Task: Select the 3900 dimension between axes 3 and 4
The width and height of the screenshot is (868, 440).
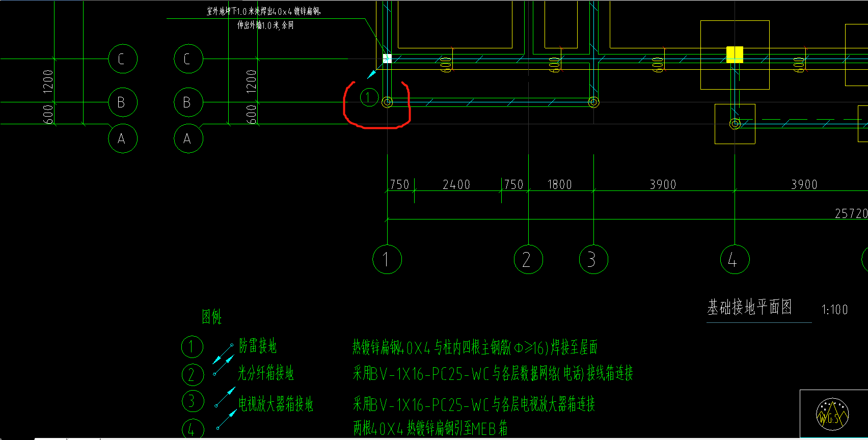Action: pyautogui.click(x=663, y=185)
